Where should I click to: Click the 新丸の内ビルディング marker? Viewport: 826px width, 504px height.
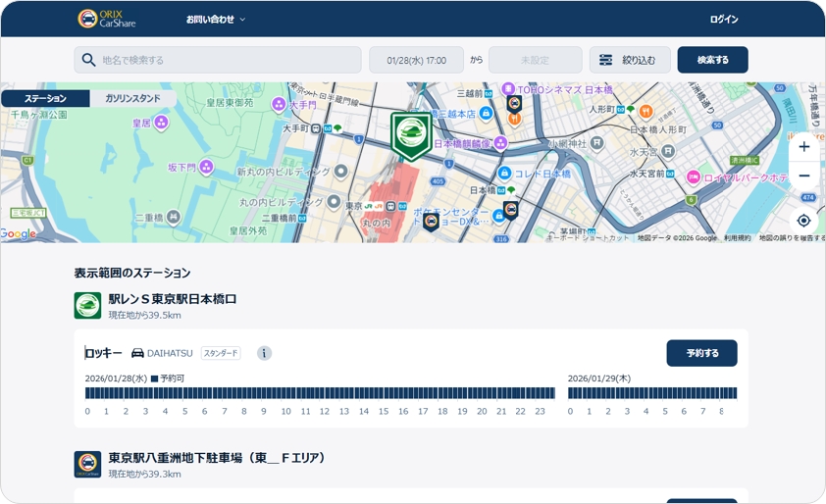coord(341,171)
